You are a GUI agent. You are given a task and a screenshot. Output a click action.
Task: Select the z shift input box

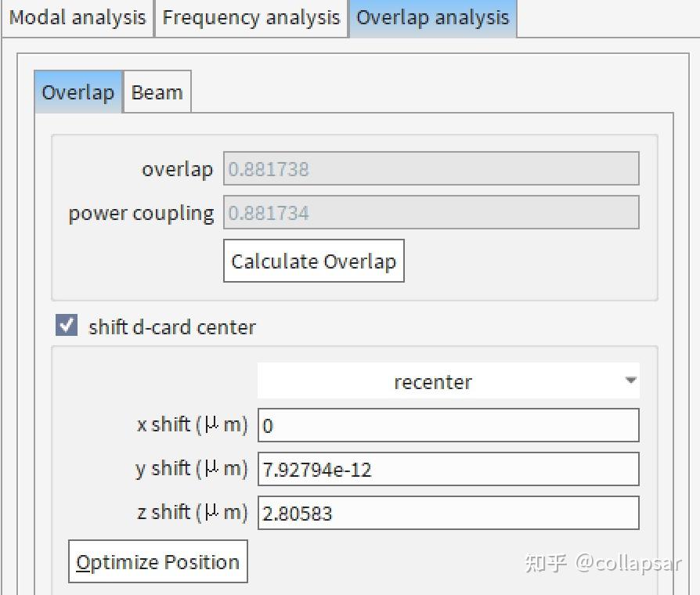[x=448, y=514]
